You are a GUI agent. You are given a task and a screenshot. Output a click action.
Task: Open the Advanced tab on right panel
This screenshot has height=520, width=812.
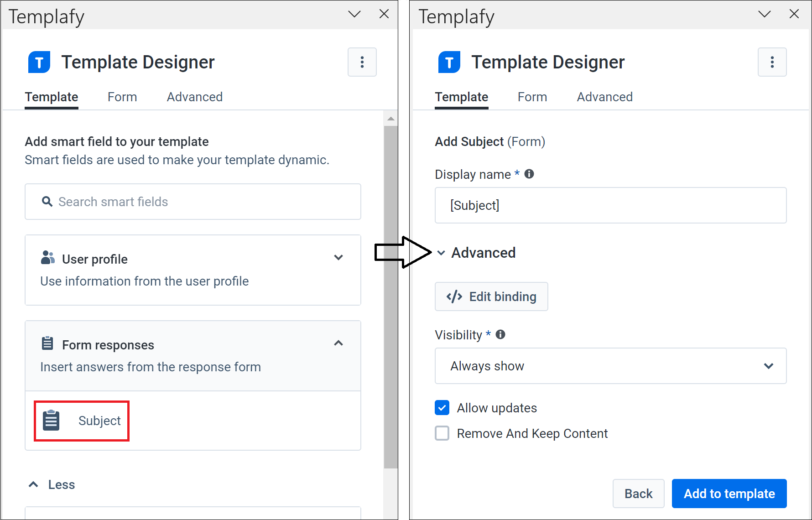click(604, 97)
